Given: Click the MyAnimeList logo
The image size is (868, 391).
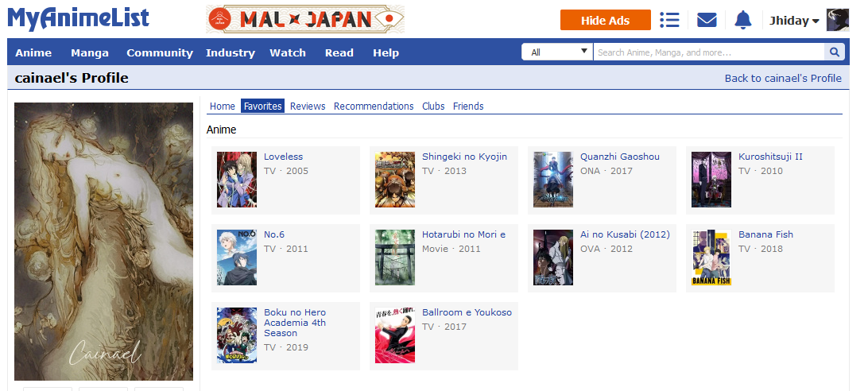Looking at the screenshot, I should click(x=78, y=18).
